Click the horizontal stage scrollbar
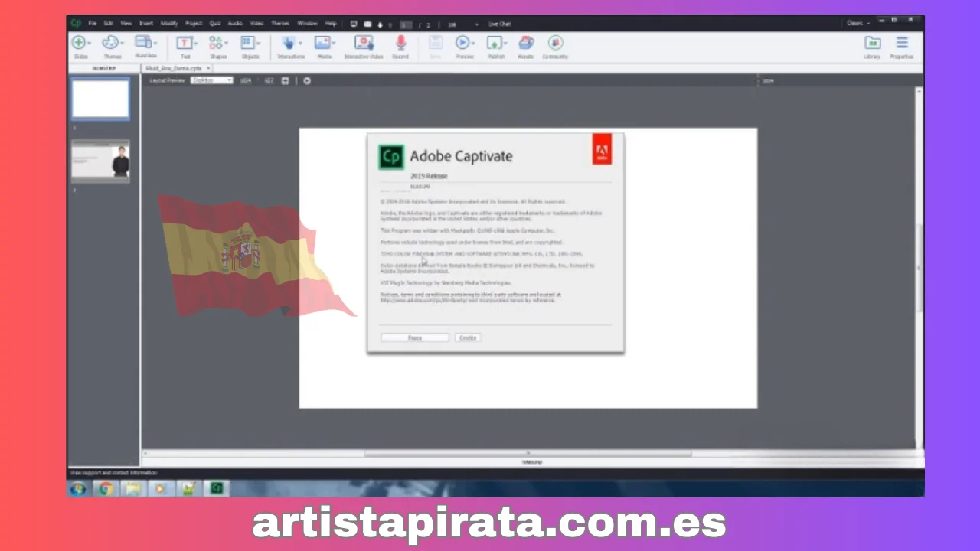Screen dimensions: 980x551 coord(528,453)
